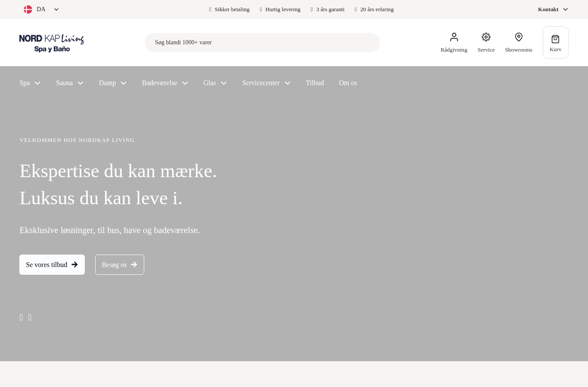The image size is (588, 387).
Task: Open the Damp navigation menu
Action: [113, 83]
